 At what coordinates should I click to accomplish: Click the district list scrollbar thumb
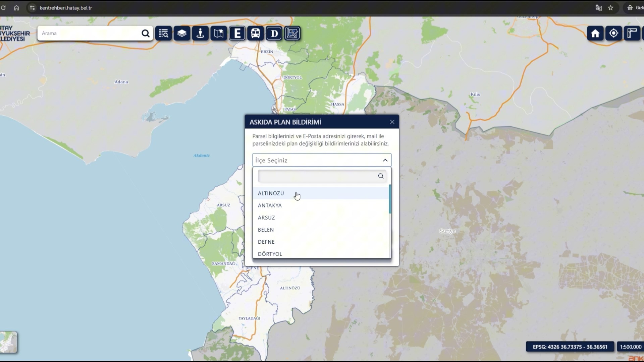point(390,199)
